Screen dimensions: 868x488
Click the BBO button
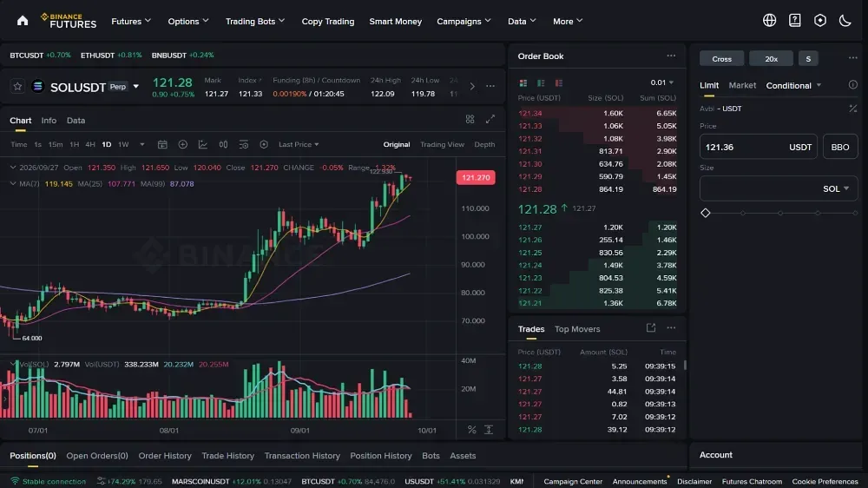[839, 148]
